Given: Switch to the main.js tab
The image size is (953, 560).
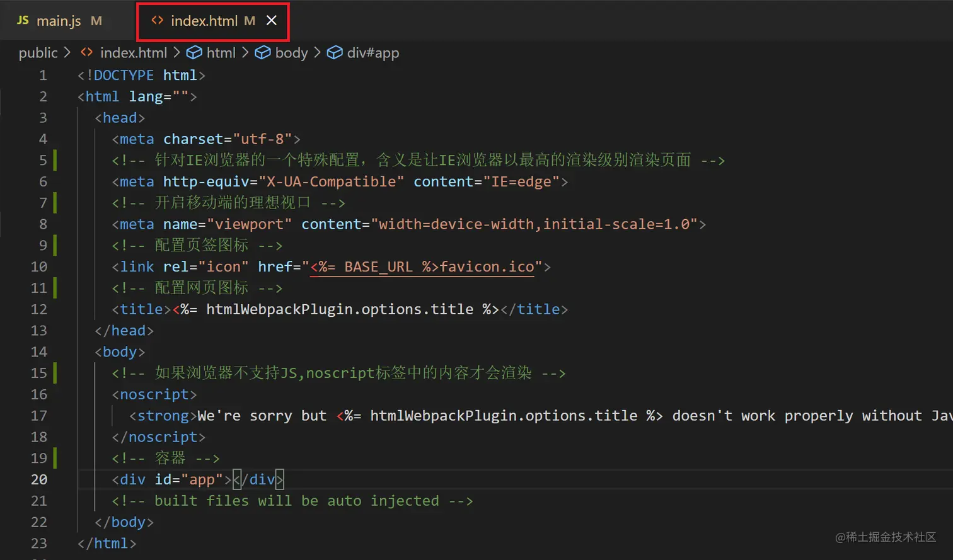Looking at the screenshot, I should (x=58, y=20).
